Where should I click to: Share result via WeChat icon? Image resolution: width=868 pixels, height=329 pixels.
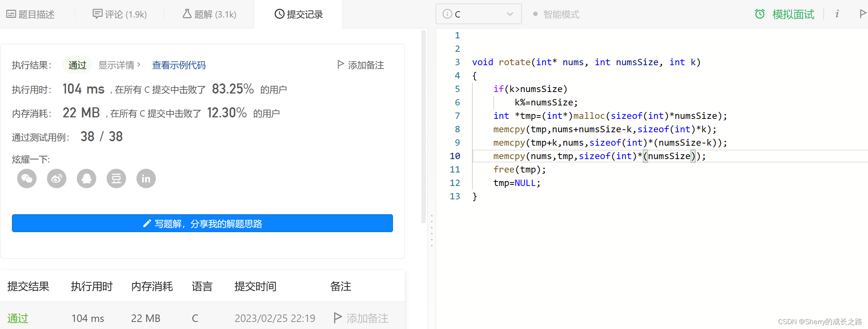[27, 178]
